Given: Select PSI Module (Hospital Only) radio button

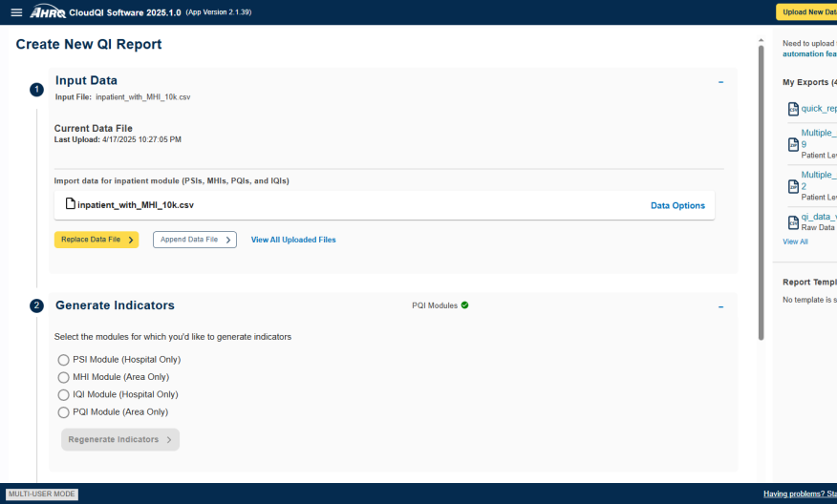Looking at the screenshot, I should (64, 360).
